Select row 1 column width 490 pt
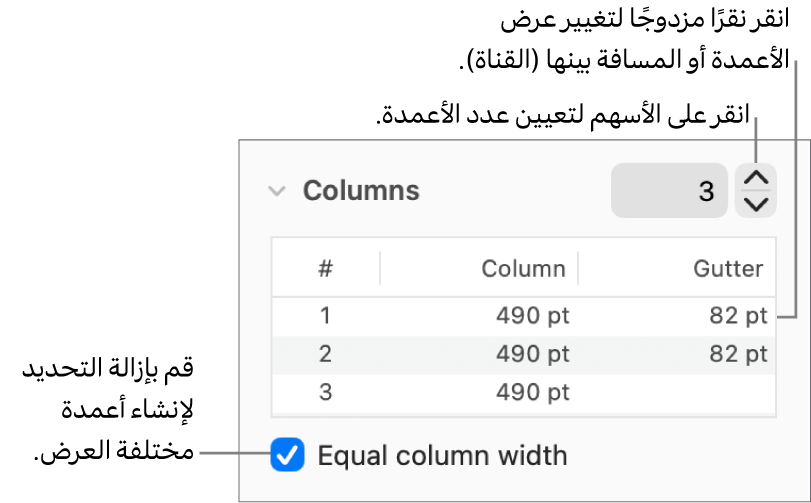 [x=532, y=316]
